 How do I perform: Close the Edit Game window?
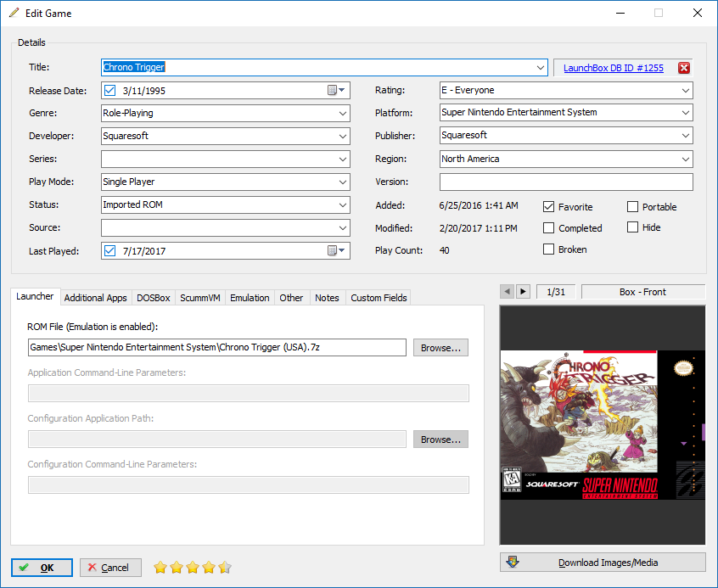[x=698, y=13]
